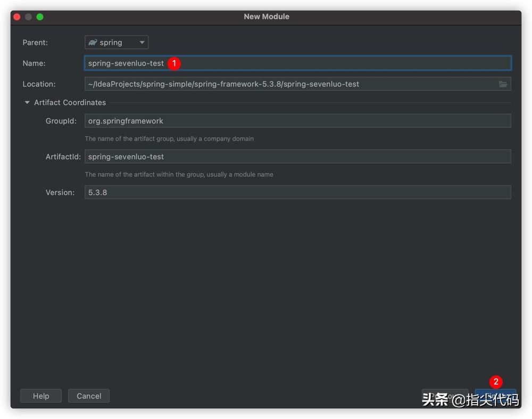The width and height of the screenshot is (532, 419).
Task: Collapse the Artifact Coordinates section
Action: point(27,102)
